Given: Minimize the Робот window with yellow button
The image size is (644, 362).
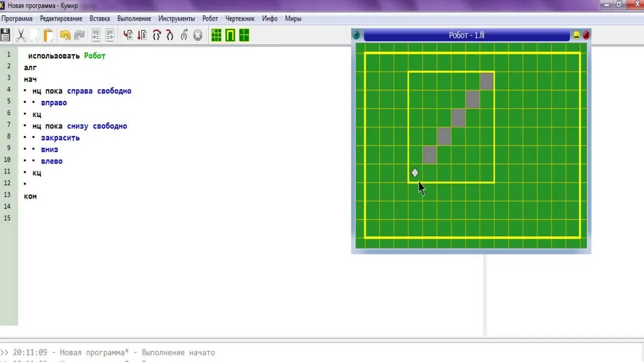Looking at the screenshot, I should tap(577, 35).
